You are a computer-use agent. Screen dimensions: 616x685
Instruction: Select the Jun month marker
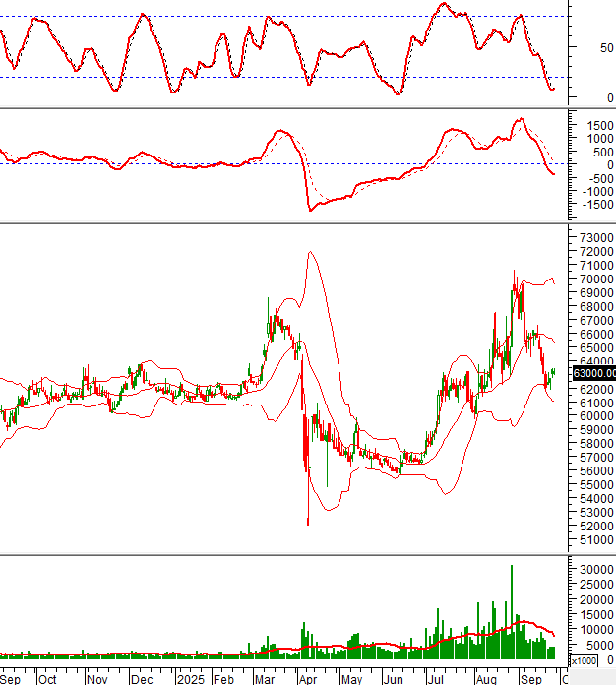tap(394, 678)
